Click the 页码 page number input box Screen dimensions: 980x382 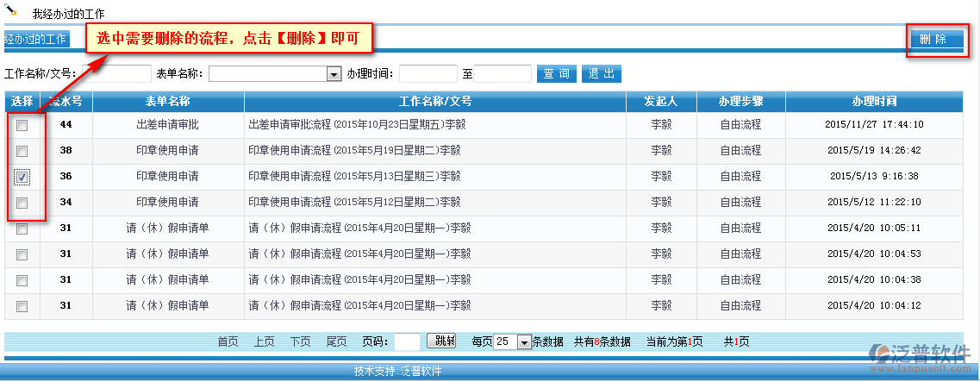click(x=407, y=341)
